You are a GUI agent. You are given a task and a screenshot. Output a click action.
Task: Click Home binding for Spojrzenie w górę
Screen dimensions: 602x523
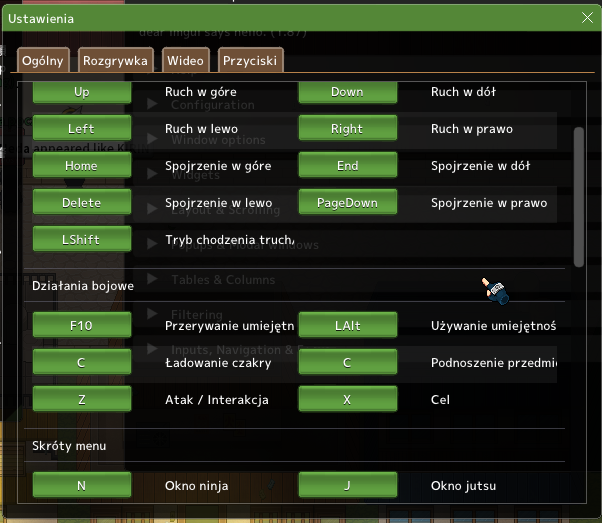[x=82, y=166]
